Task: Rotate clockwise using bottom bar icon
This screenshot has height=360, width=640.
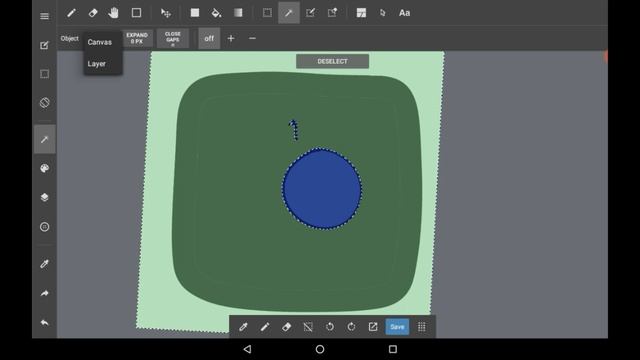Action: click(x=351, y=327)
